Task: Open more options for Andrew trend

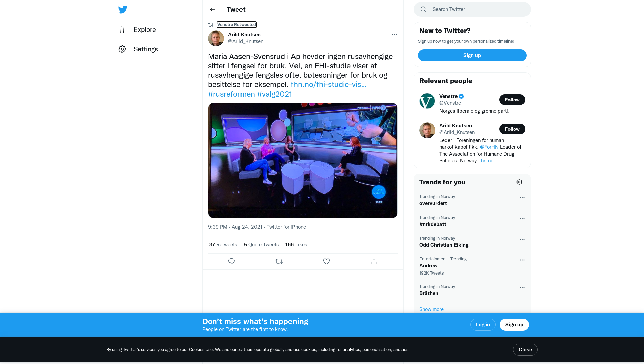Action: click(x=522, y=260)
